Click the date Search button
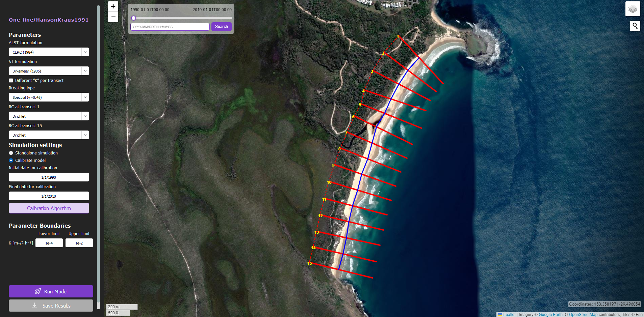This screenshot has height=317, width=644. click(221, 27)
